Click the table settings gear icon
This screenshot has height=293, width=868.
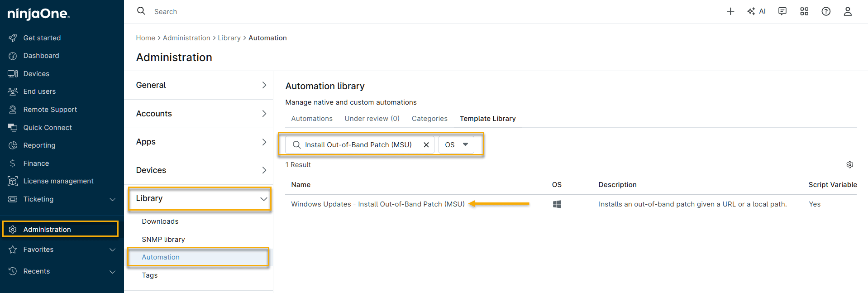pos(850,165)
